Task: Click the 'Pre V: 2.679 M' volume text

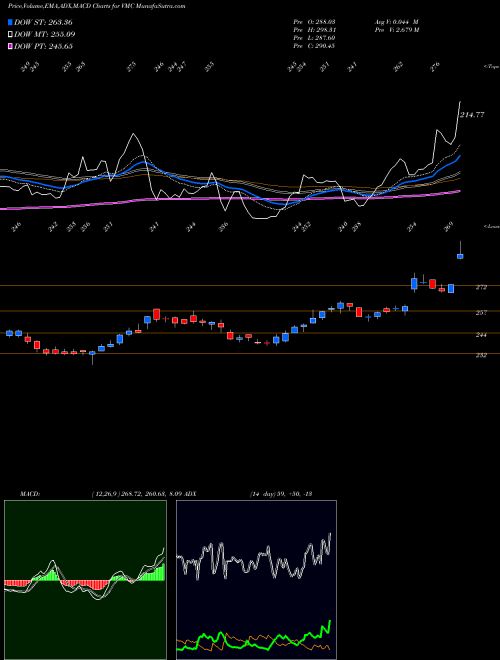Action: tap(396, 30)
